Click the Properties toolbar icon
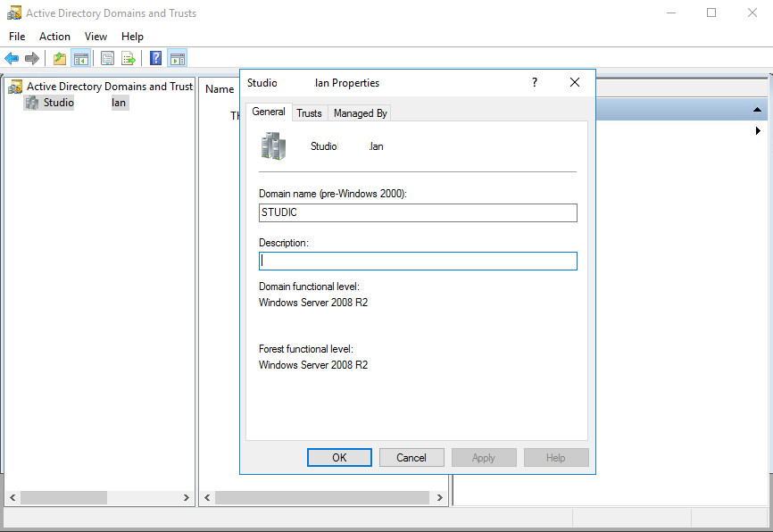Image resolution: width=773 pixels, height=532 pixels. pyautogui.click(x=107, y=59)
